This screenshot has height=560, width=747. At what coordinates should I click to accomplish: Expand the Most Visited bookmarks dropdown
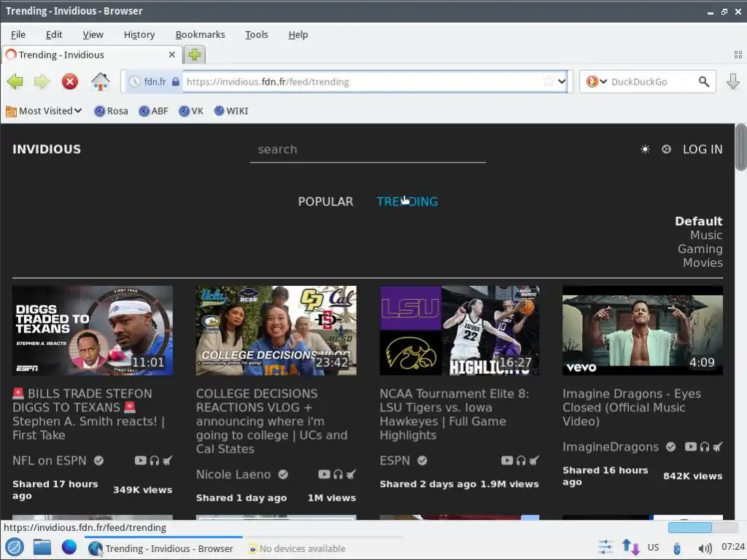pos(44,111)
